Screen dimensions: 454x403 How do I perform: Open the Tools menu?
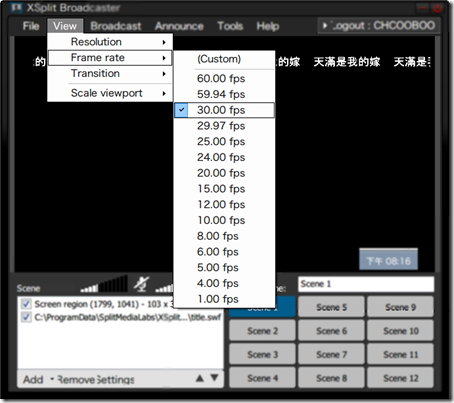[x=230, y=26]
